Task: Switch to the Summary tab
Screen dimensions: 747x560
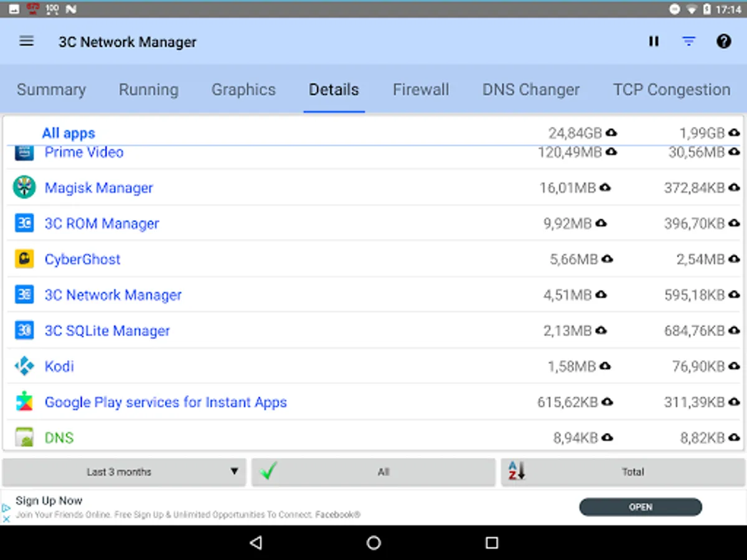Action: [52, 90]
